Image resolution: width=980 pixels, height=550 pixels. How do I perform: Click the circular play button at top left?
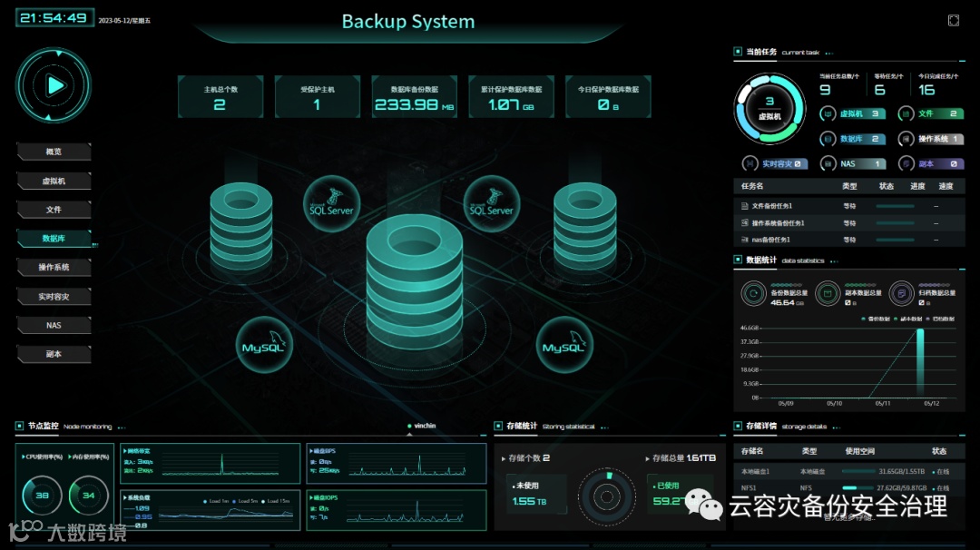pos(54,85)
